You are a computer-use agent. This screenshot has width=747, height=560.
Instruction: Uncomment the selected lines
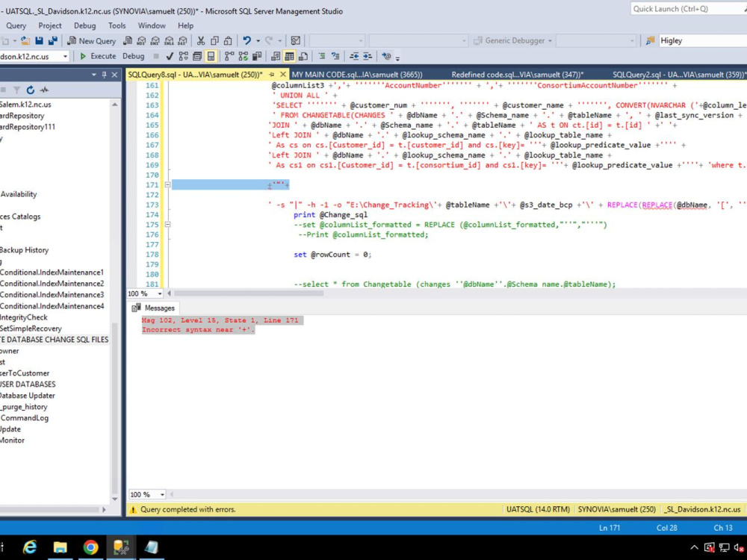point(335,56)
